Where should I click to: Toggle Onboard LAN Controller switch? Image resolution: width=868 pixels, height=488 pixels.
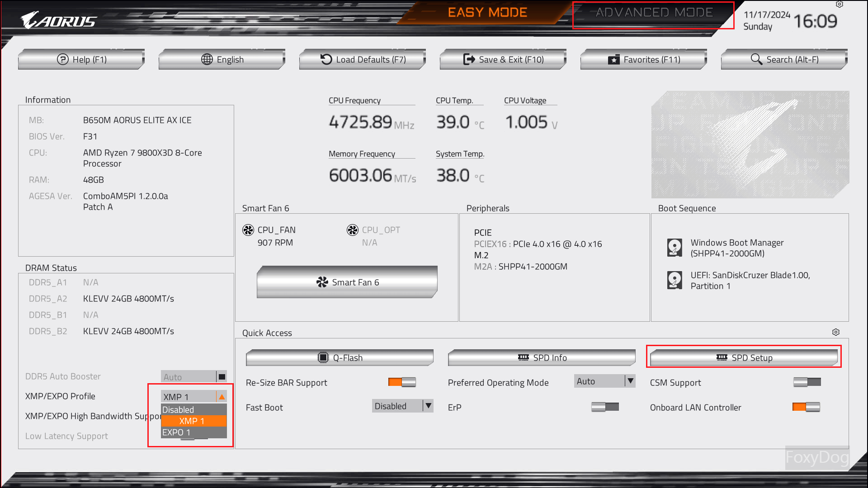tap(806, 407)
